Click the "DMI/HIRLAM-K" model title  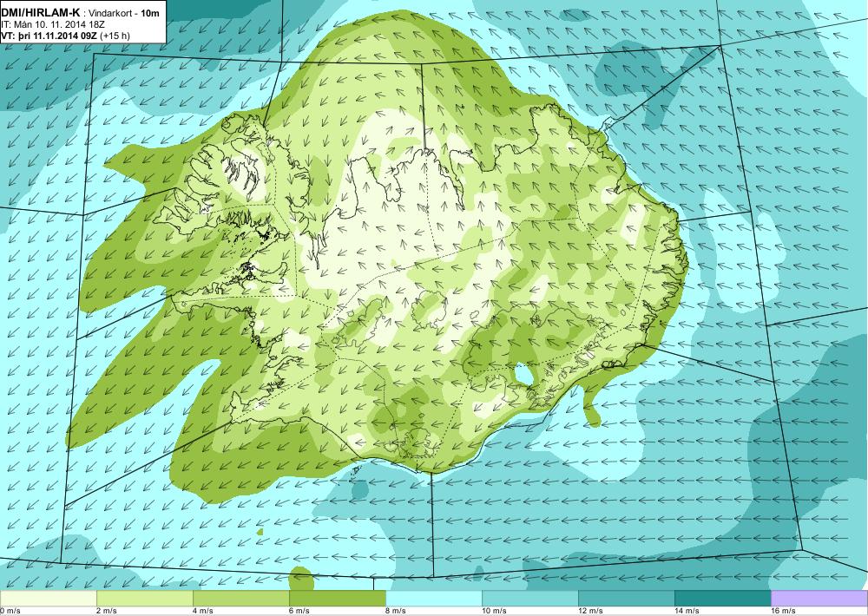(x=41, y=13)
